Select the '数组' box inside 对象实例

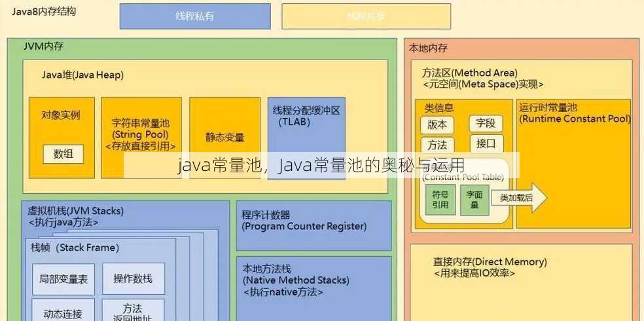coord(63,154)
